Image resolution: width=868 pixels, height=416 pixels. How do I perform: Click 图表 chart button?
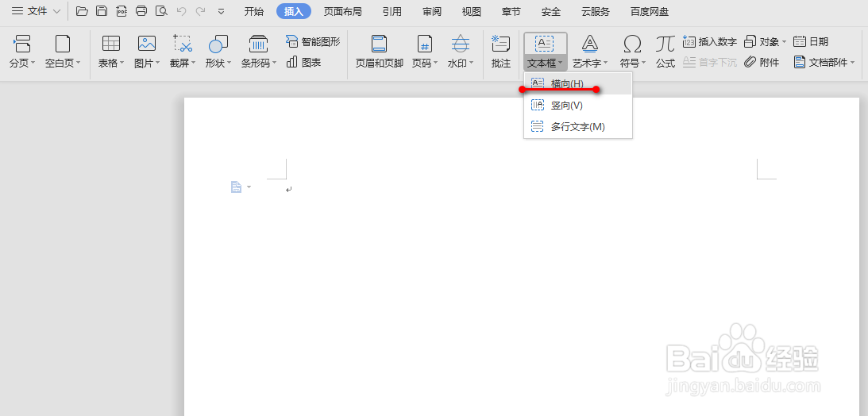304,63
